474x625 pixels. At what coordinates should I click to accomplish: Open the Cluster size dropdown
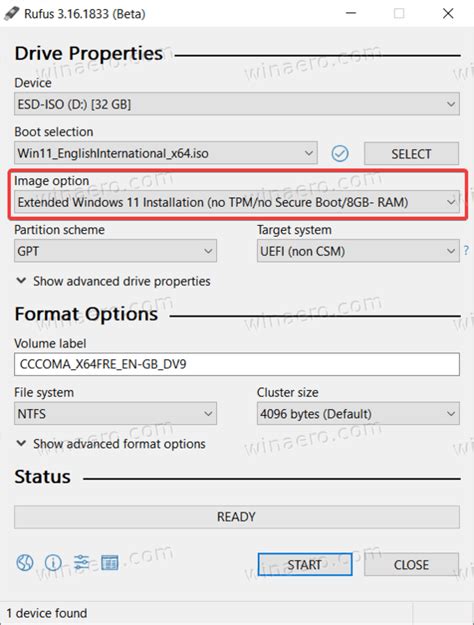[358, 414]
